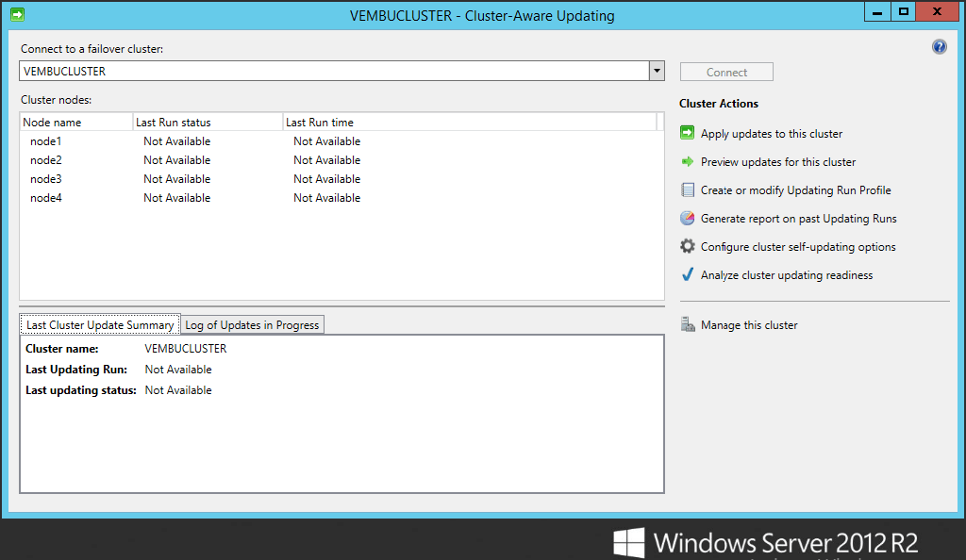The height and width of the screenshot is (560, 966).
Task: Sort by Last Run status column header
Action: tap(208, 122)
